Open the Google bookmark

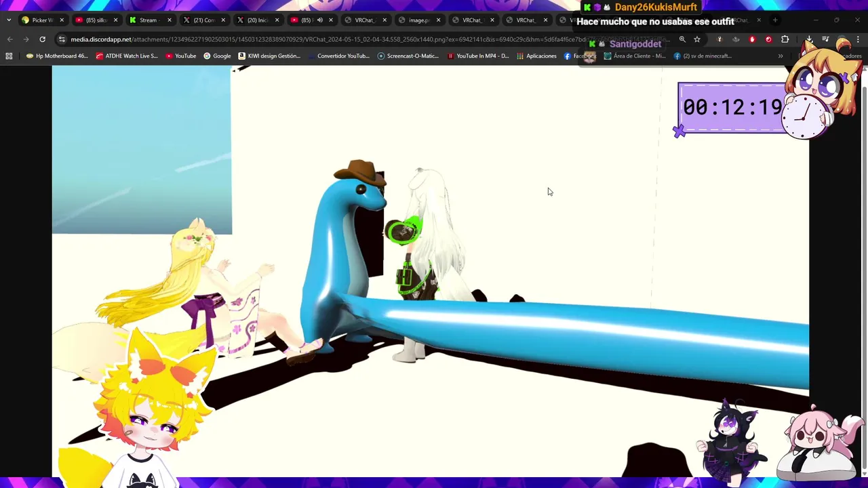coord(217,56)
